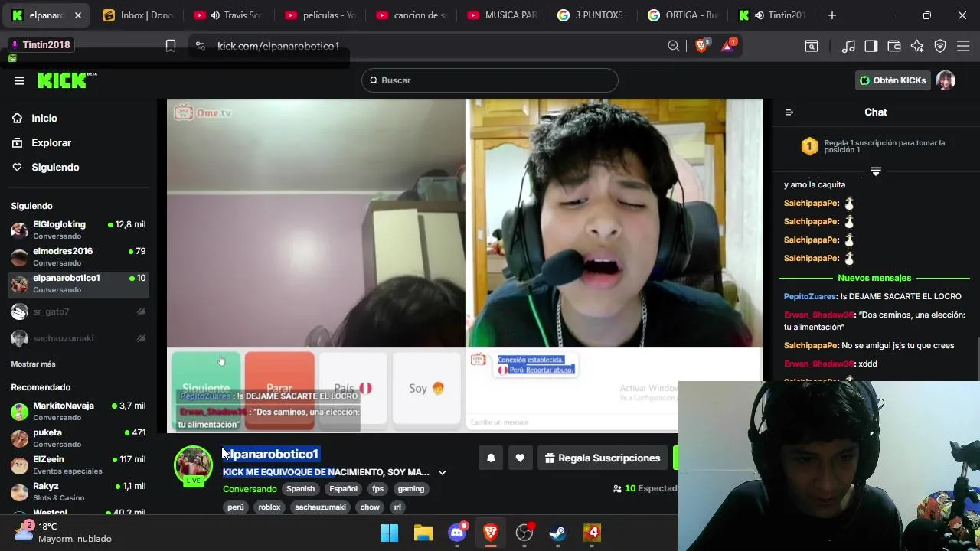
Task: Switch to 3 PUNTOXS Google tab
Action: (x=592, y=15)
